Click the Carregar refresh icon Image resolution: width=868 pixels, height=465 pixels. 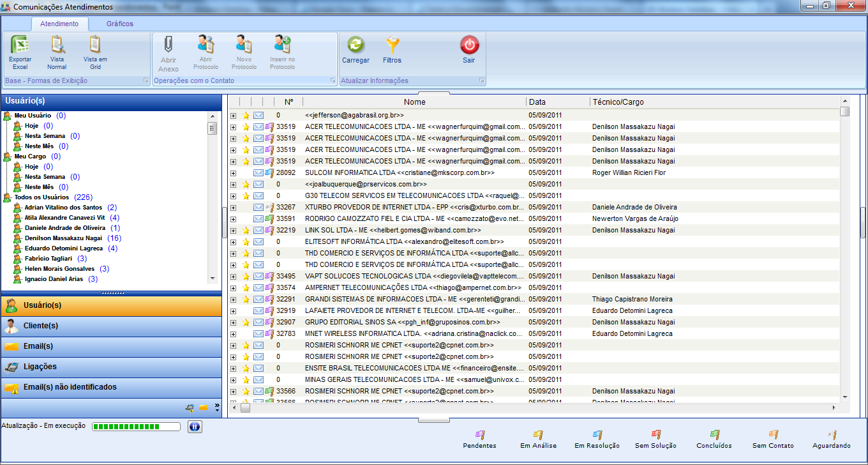355,46
